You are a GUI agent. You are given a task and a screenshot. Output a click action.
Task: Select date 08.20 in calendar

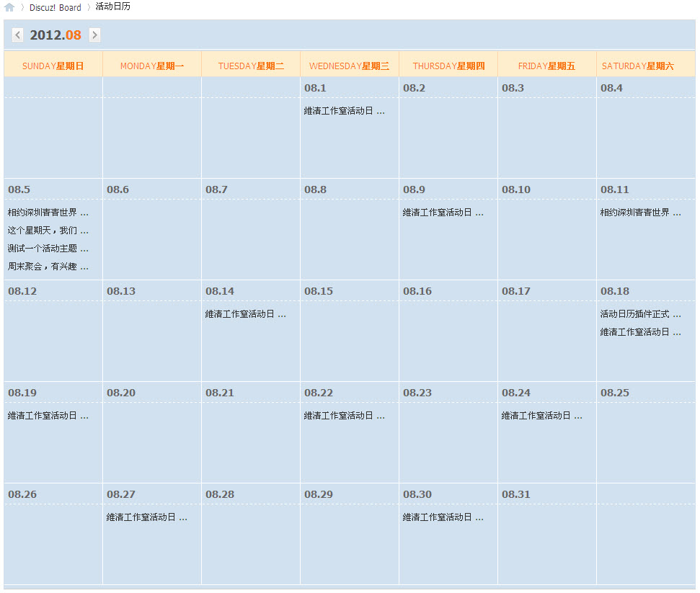click(x=121, y=393)
